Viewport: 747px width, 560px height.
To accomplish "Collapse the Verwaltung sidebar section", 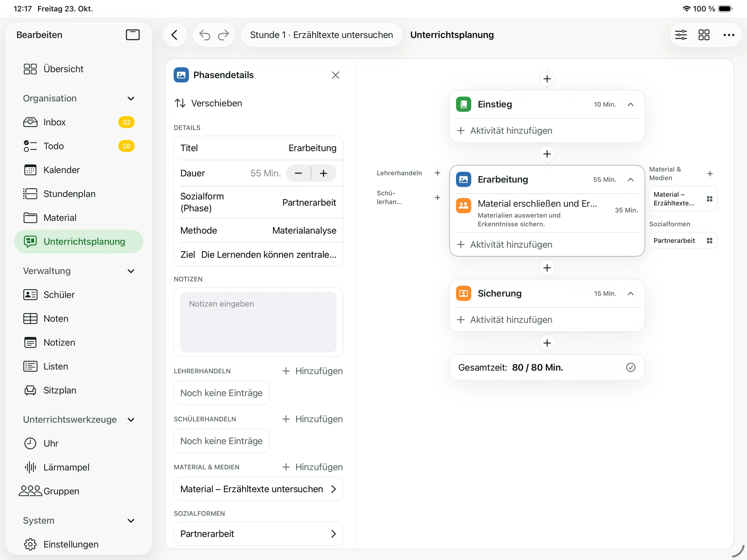I will [x=131, y=271].
